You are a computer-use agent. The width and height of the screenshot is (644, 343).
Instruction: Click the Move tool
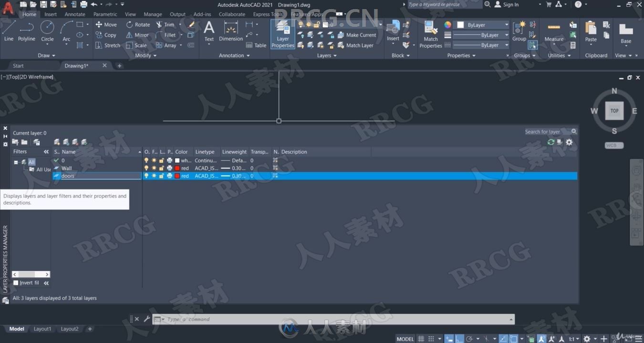(106, 25)
